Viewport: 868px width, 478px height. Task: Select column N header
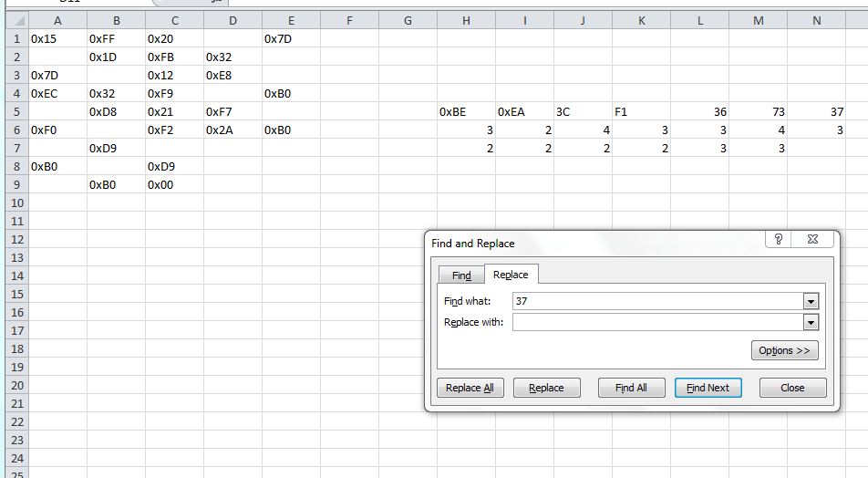click(x=817, y=20)
